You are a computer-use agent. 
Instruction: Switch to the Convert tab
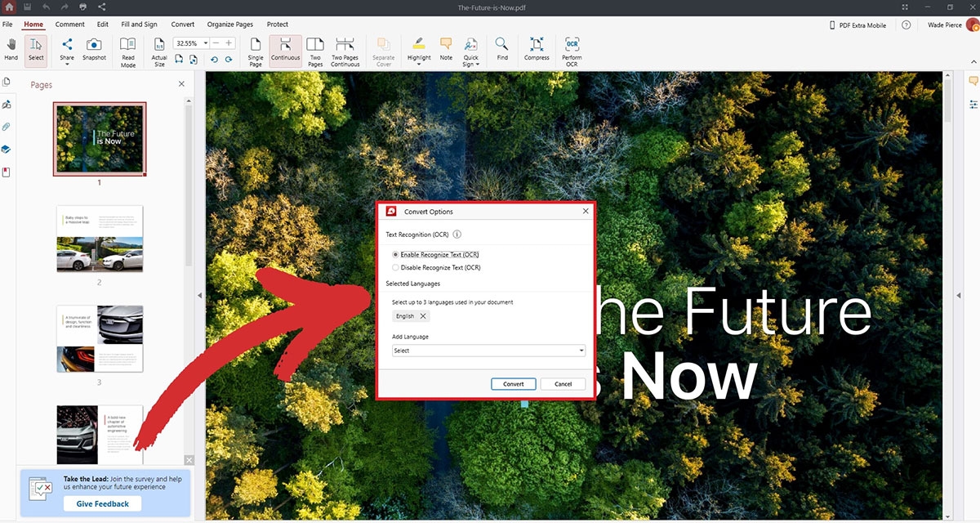pos(183,25)
